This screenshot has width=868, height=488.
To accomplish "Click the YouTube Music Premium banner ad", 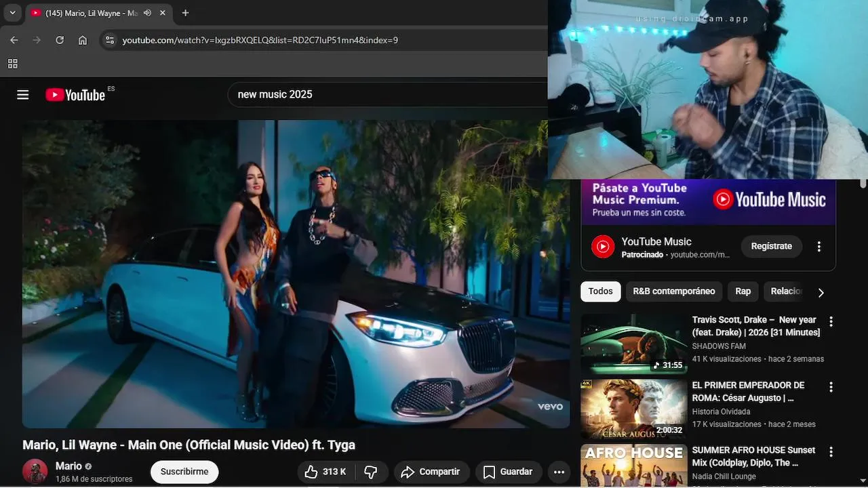I will tap(708, 202).
